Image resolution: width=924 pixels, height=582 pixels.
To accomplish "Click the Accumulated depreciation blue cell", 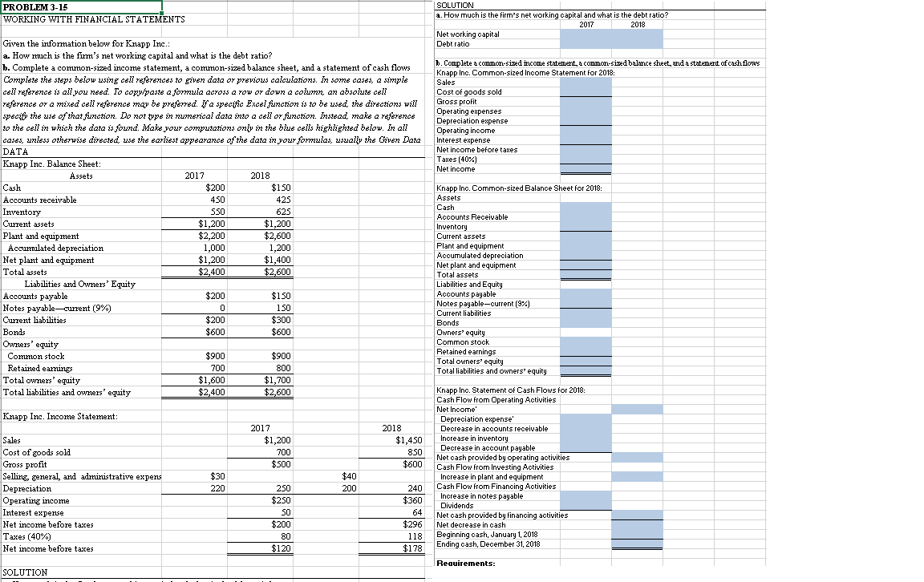I will click(586, 255).
